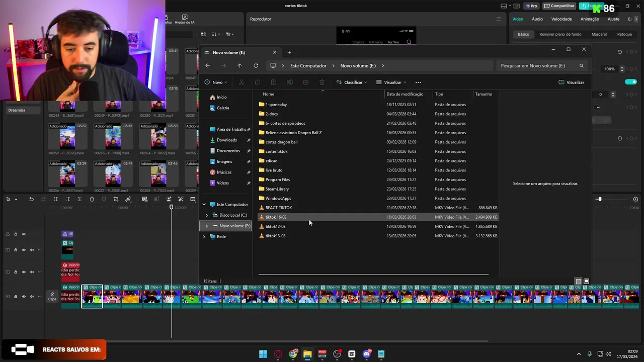Click the Pro badge button in CapCut

tap(531, 6)
